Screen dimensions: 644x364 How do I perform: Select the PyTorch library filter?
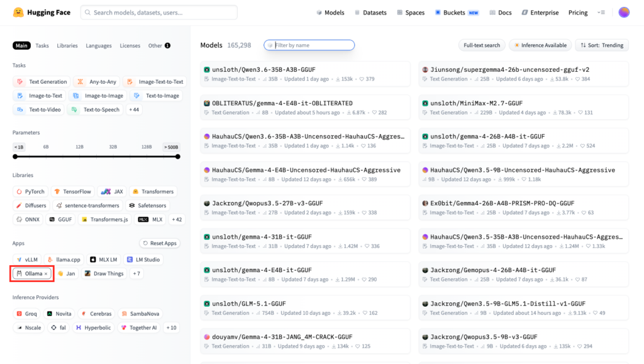(x=31, y=191)
